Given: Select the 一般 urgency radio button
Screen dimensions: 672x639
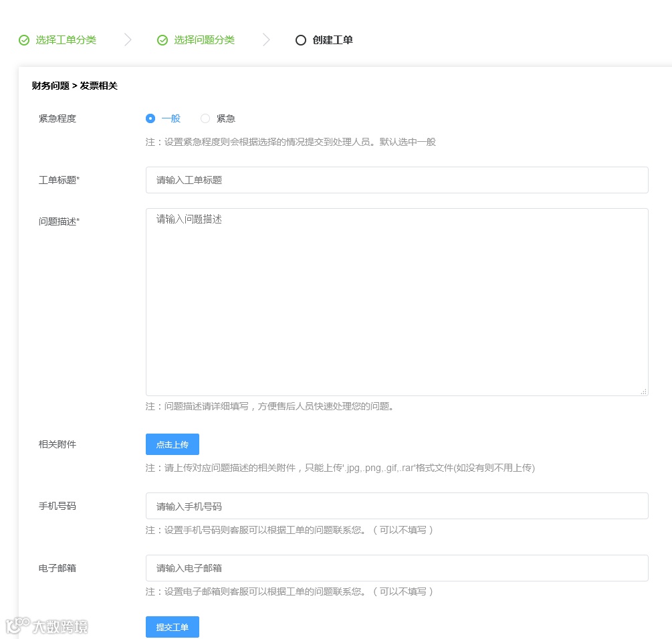Looking at the screenshot, I should pos(150,118).
